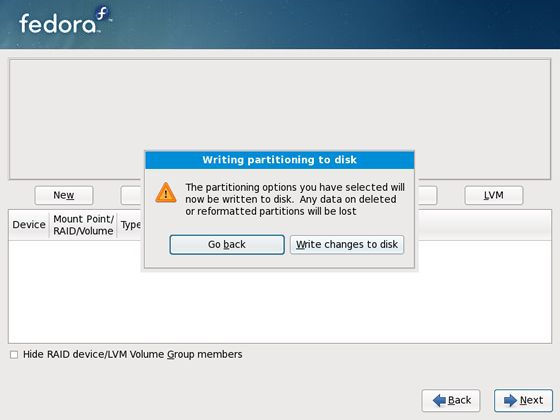Click the 'Hide RAID device/LVM Volume Group members' label
This screenshot has height=420, width=560.
132,354
